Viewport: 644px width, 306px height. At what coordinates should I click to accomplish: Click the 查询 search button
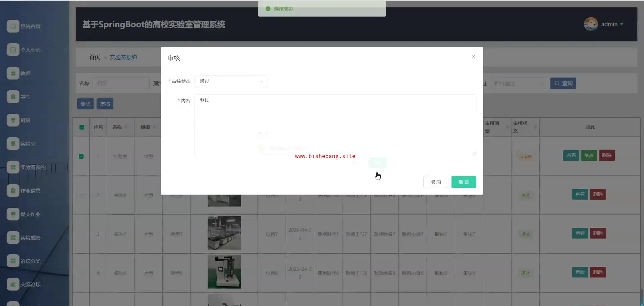pos(563,83)
